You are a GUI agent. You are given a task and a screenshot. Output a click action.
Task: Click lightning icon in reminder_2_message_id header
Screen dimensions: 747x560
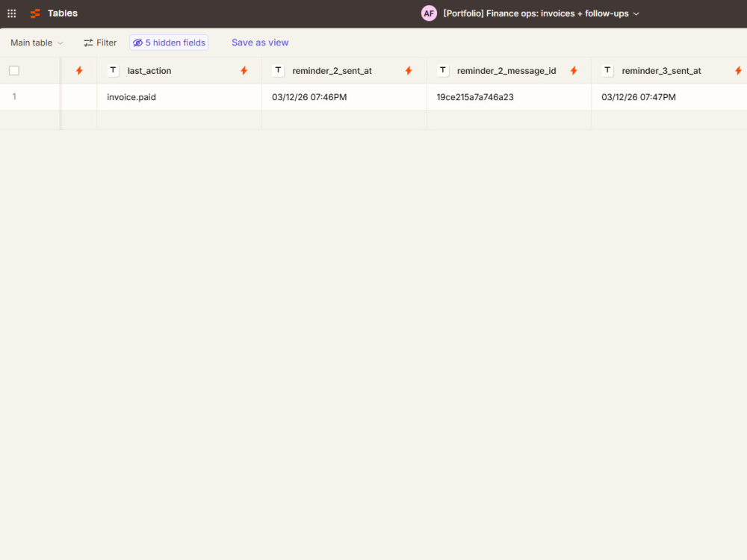tap(574, 70)
